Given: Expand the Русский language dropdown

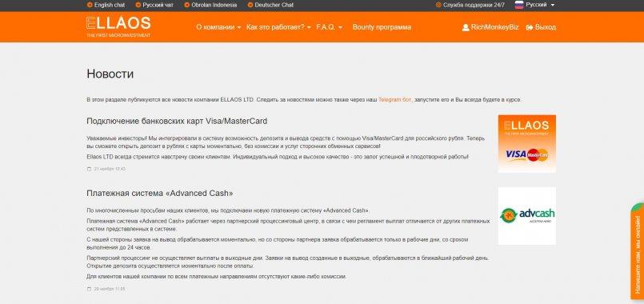Looking at the screenshot, I should 540,5.
